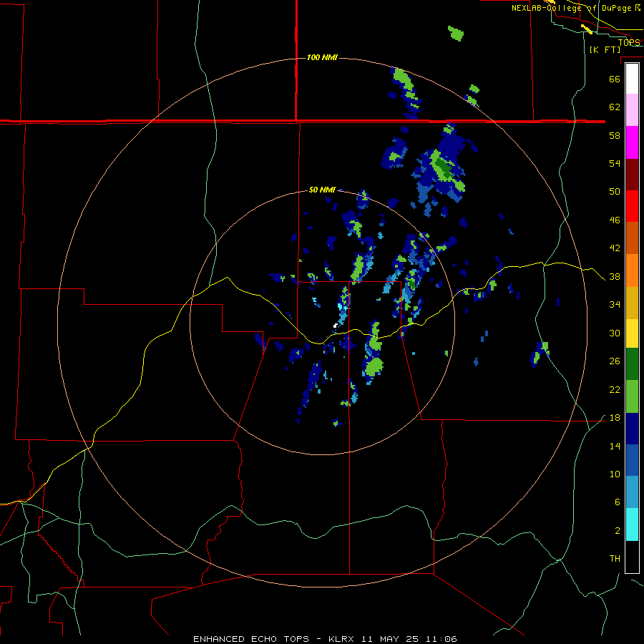Image resolution: width=644 pixels, height=644 pixels.
Task: Click the TH legend label
Action: click(615, 559)
